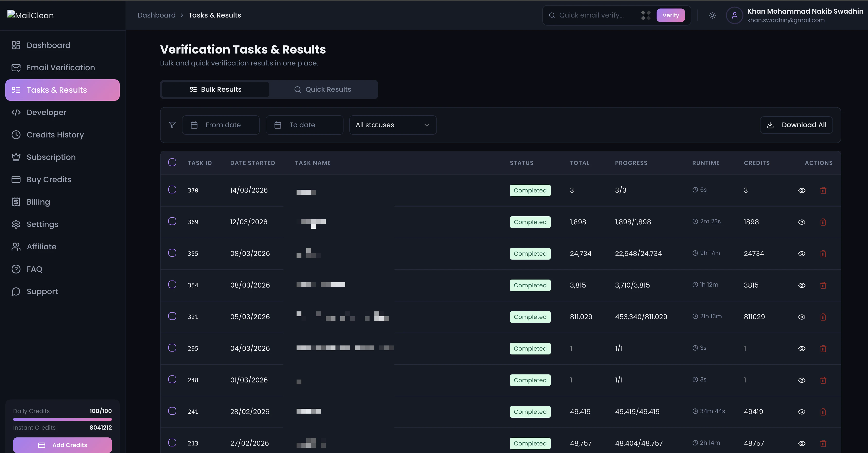
Task: Click the user profile avatar icon
Action: pyautogui.click(x=735, y=15)
